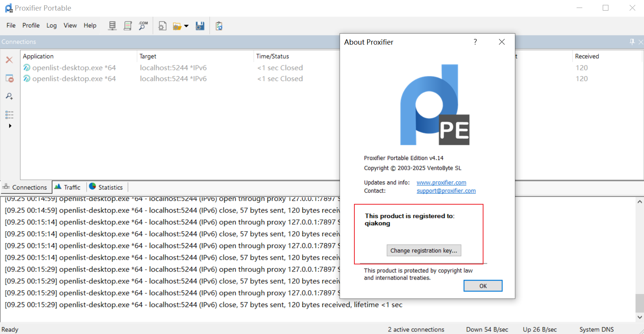644x334 pixels.
Task: Open the File menu
Action: point(11,25)
